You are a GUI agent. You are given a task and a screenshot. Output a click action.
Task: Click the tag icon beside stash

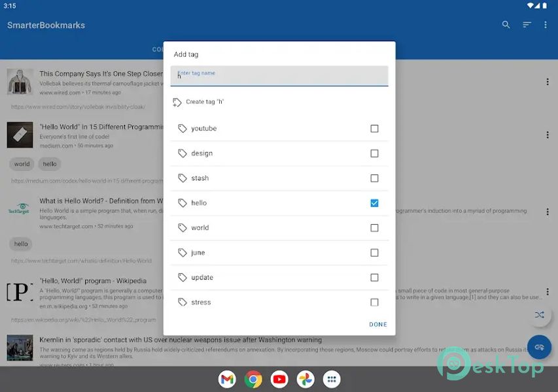tap(183, 178)
